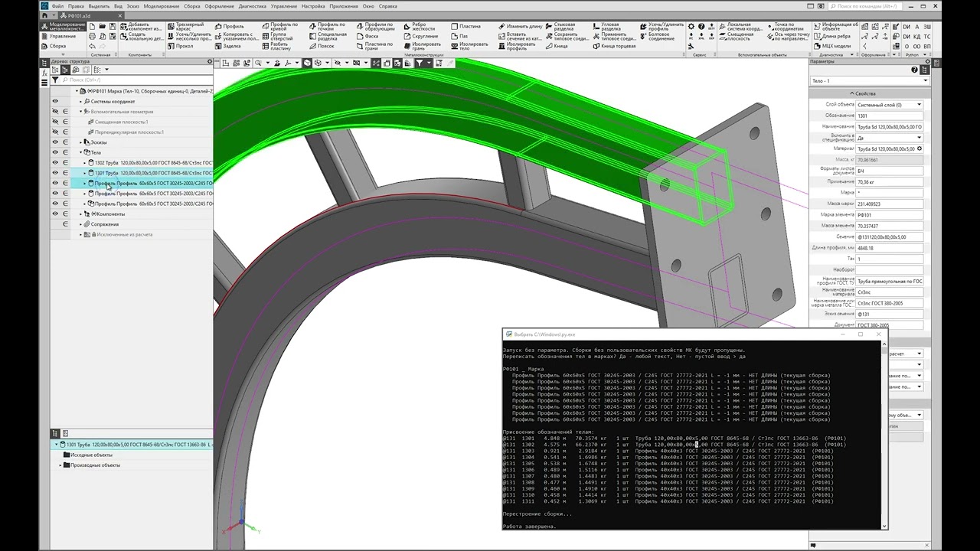
Task: Toggle visibility of Перпендикулярная плоскость:1
Action: pos(55,132)
